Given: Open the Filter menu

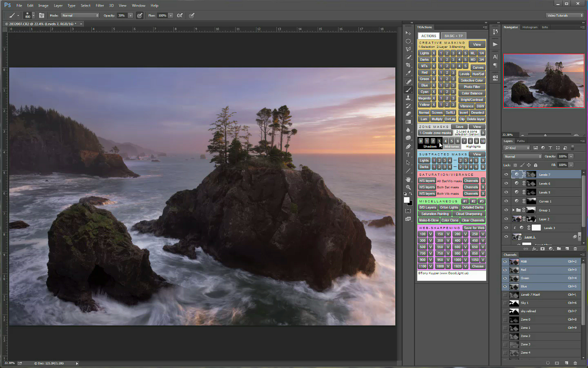Looking at the screenshot, I should pos(100,5).
